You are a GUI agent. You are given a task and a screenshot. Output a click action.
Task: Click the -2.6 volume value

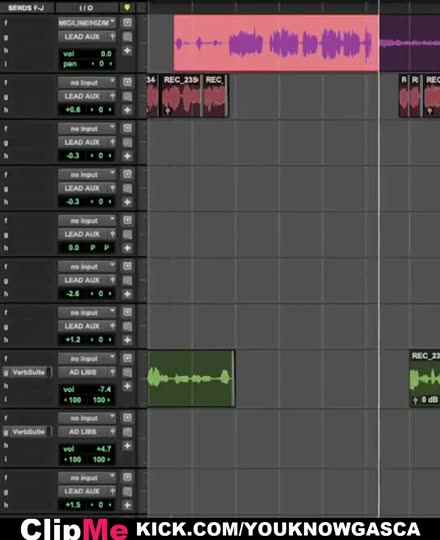coord(73,294)
